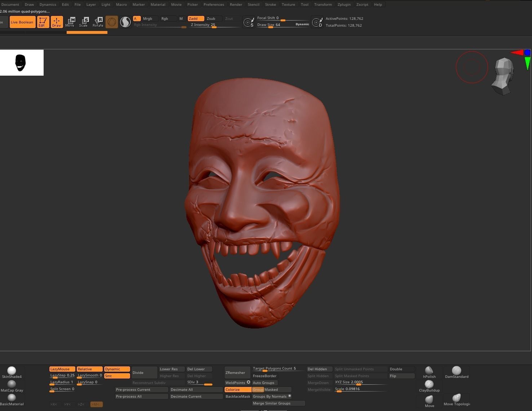This screenshot has width=532, height=411.
Task: Click the gizmo 3D sphere icon
Action: coord(112,22)
